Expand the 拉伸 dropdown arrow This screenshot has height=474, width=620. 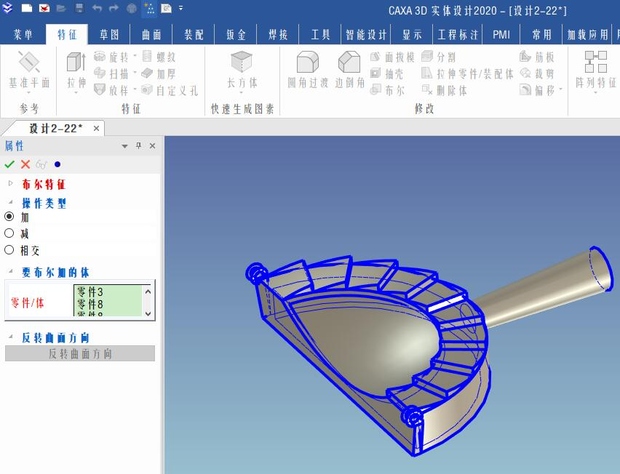pos(76,93)
